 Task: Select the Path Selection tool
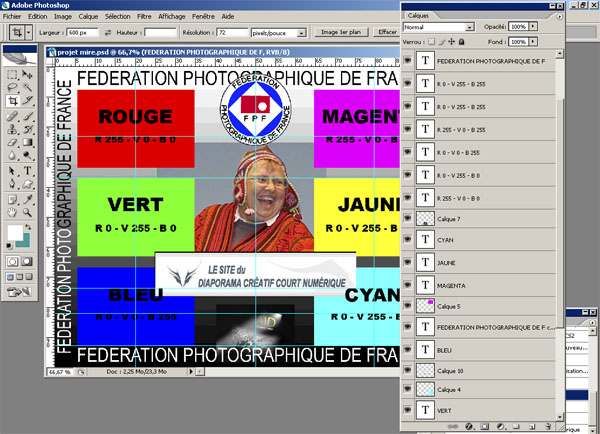[12, 171]
